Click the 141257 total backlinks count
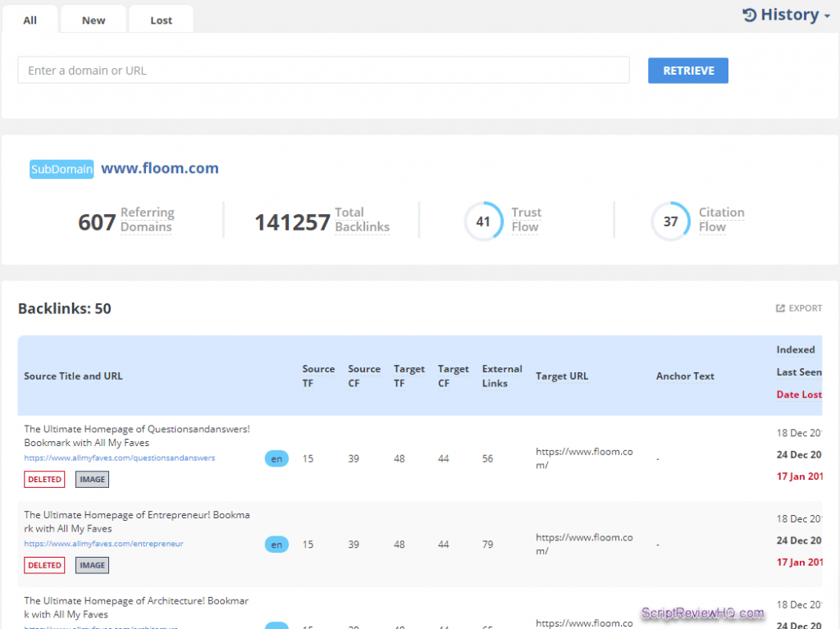The width and height of the screenshot is (840, 629). click(293, 222)
